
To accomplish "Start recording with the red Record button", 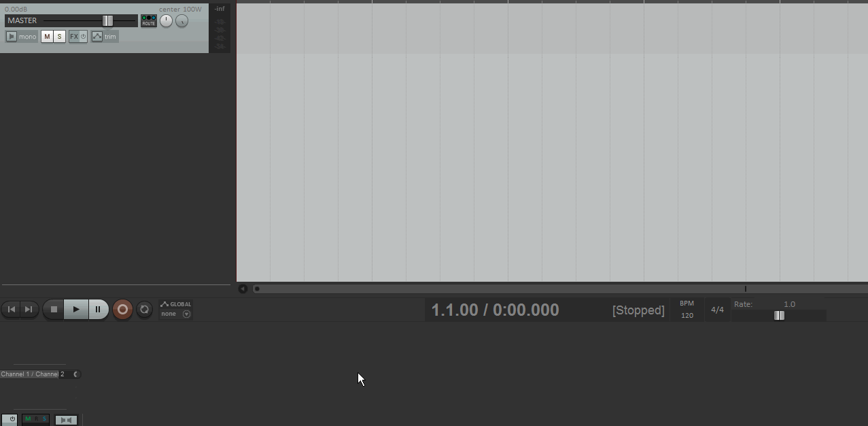I will pos(122,309).
